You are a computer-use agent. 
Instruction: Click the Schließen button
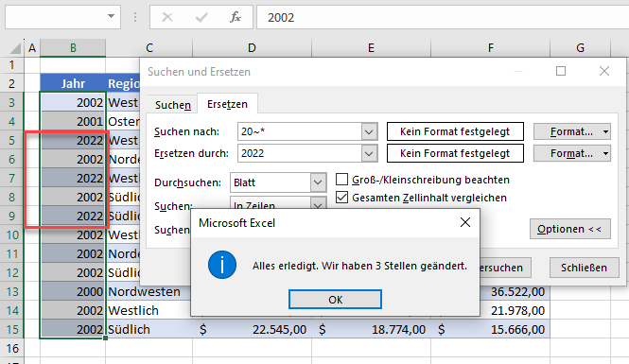(584, 268)
